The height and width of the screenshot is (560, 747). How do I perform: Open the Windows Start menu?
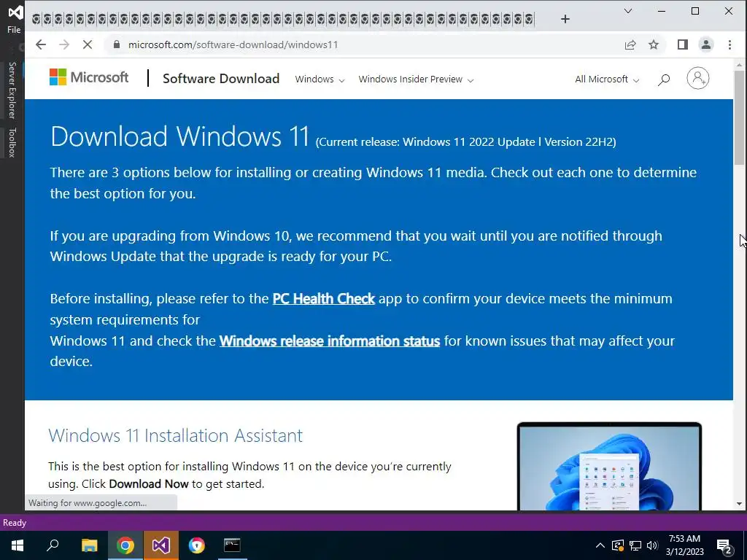pyautogui.click(x=18, y=545)
